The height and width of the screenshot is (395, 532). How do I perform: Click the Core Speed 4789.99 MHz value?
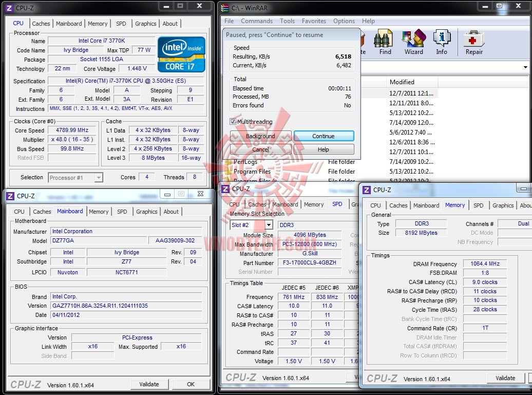(72, 130)
